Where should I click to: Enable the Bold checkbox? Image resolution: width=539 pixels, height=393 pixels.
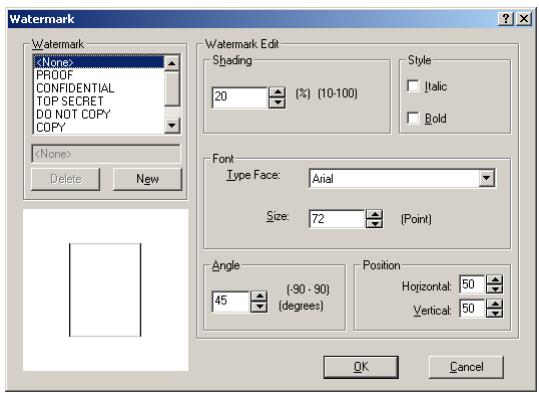[413, 118]
